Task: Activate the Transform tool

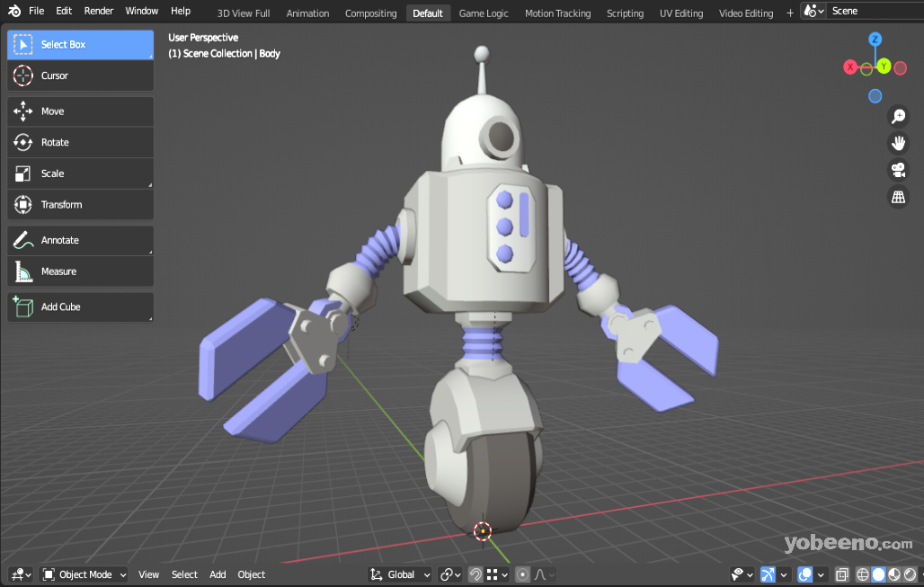Action: (80, 205)
